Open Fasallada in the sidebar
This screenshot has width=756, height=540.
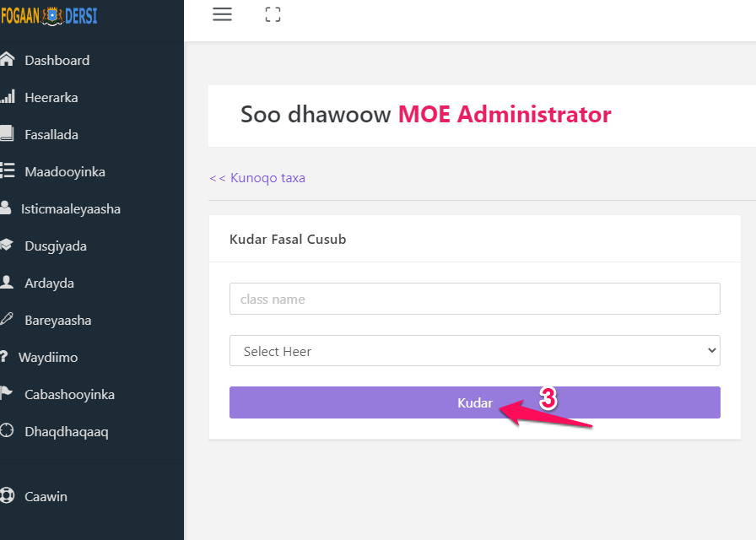pyautogui.click(x=51, y=134)
